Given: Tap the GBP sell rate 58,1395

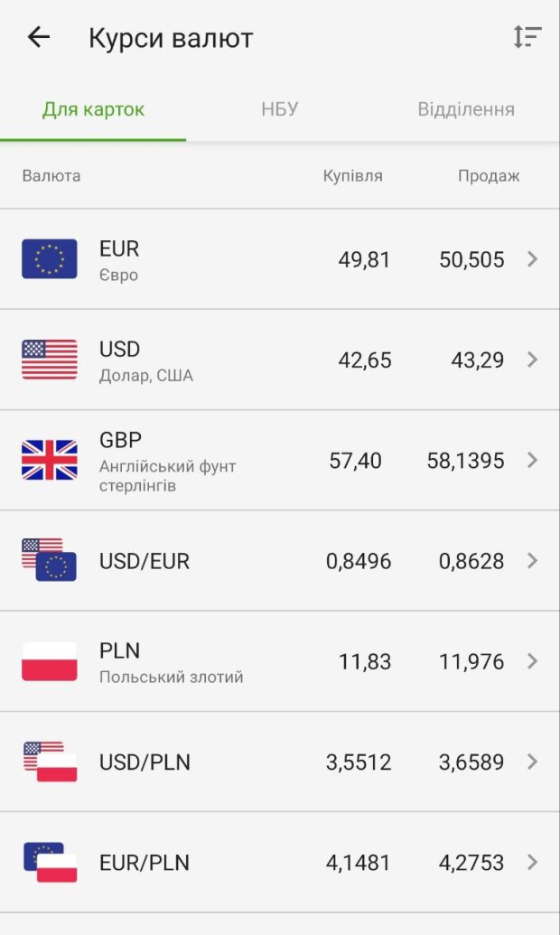Looking at the screenshot, I should (465, 461).
